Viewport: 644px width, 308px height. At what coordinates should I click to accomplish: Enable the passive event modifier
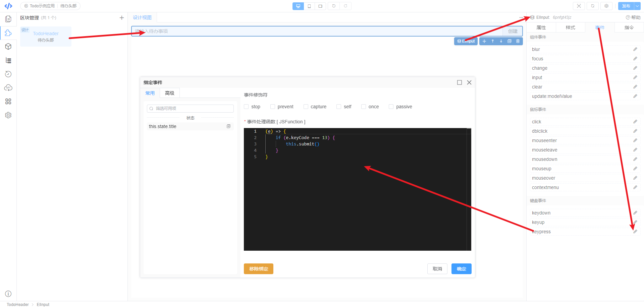pos(391,107)
